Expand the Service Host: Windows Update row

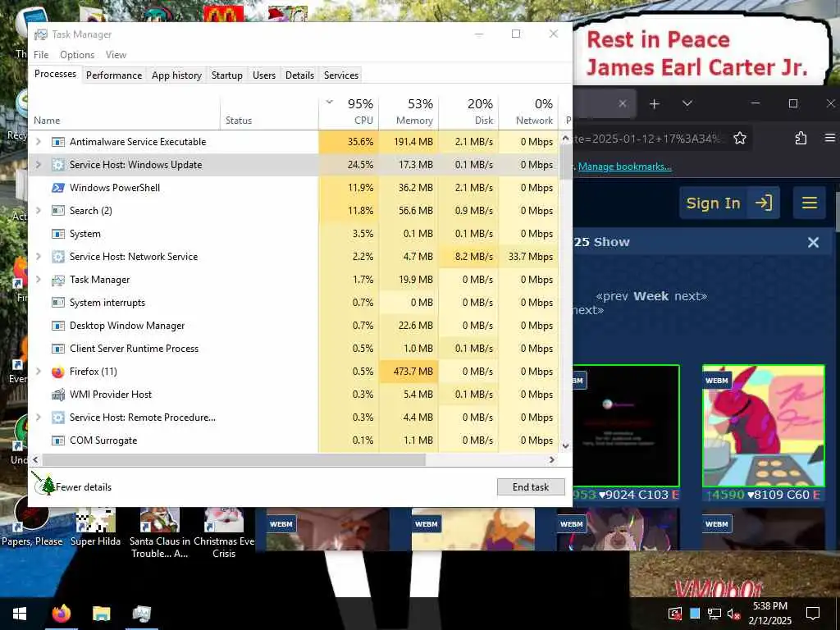tap(38, 165)
